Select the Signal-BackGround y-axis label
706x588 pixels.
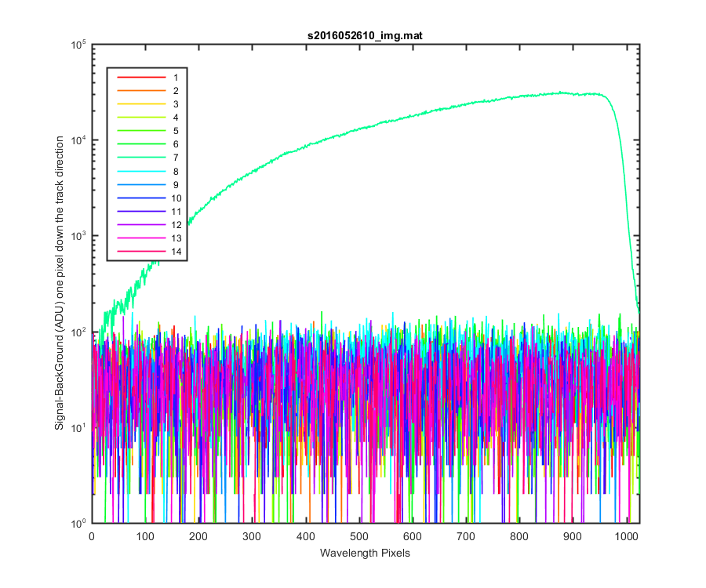60,283
